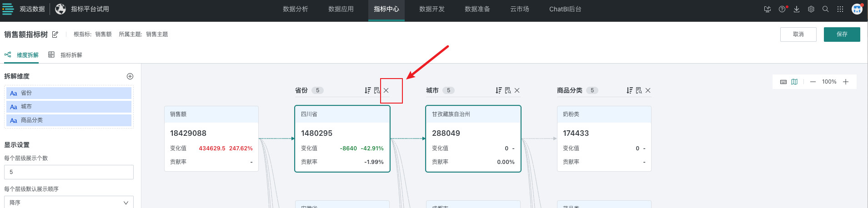Edit the 销售额指标树 title
This screenshot has height=208, width=868.
point(55,35)
